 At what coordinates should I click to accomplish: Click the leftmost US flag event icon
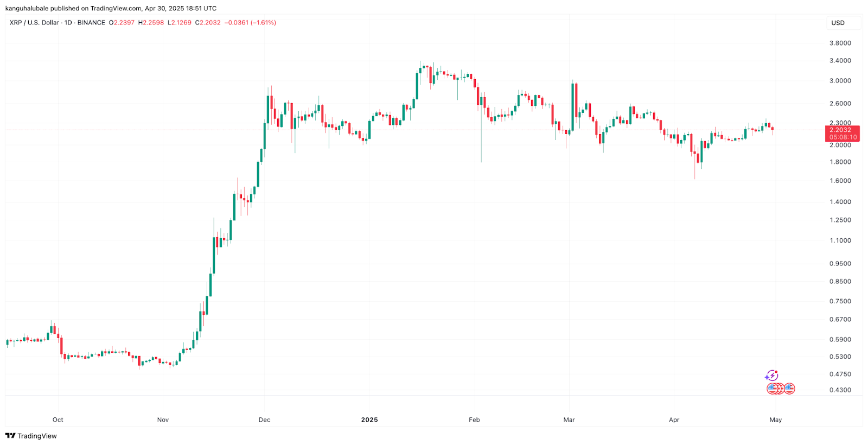click(772, 389)
